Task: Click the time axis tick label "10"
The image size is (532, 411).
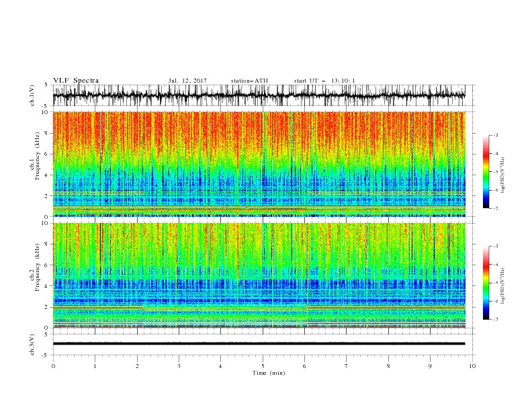Action: pyautogui.click(x=472, y=366)
